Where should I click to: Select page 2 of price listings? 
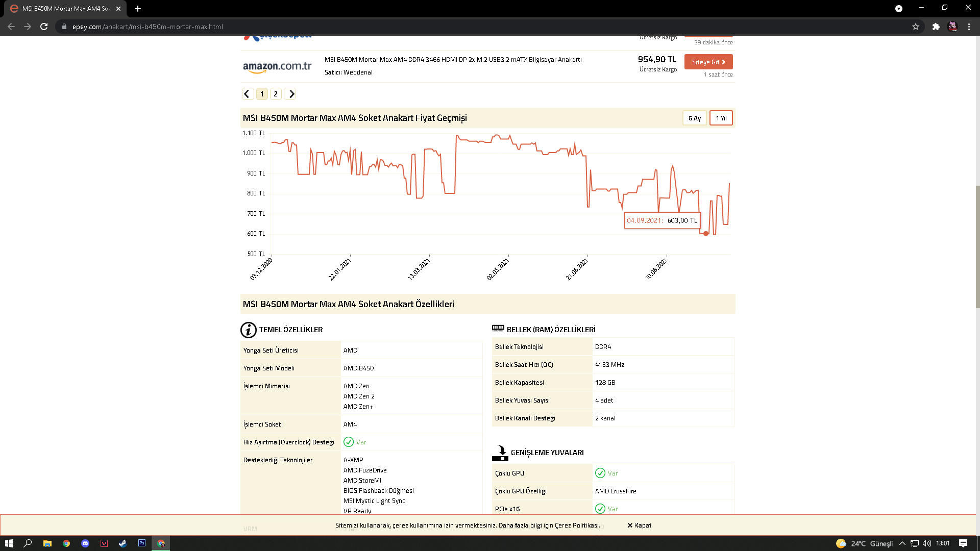point(276,94)
